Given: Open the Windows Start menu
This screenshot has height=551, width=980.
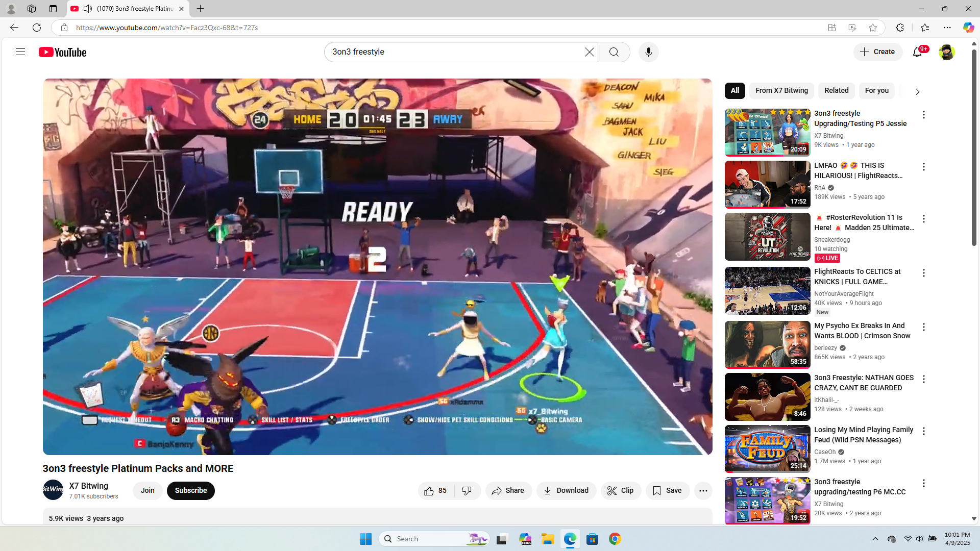Looking at the screenshot, I should tap(365, 539).
